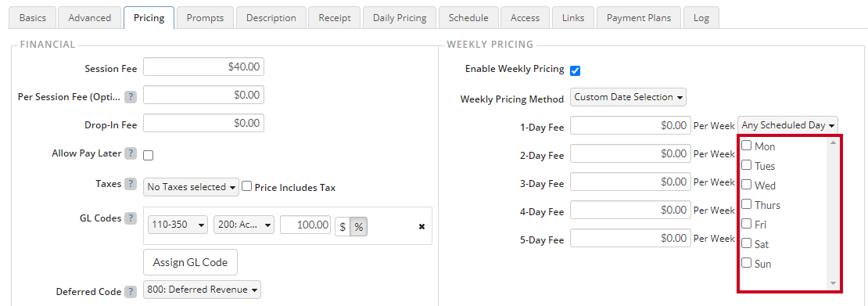Open the Taxes help question mark
868x306 pixels.
[x=130, y=184]
